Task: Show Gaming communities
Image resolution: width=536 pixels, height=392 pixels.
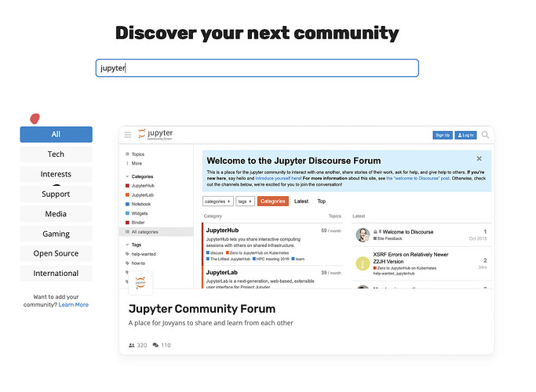Action: [x=56, y=234]
